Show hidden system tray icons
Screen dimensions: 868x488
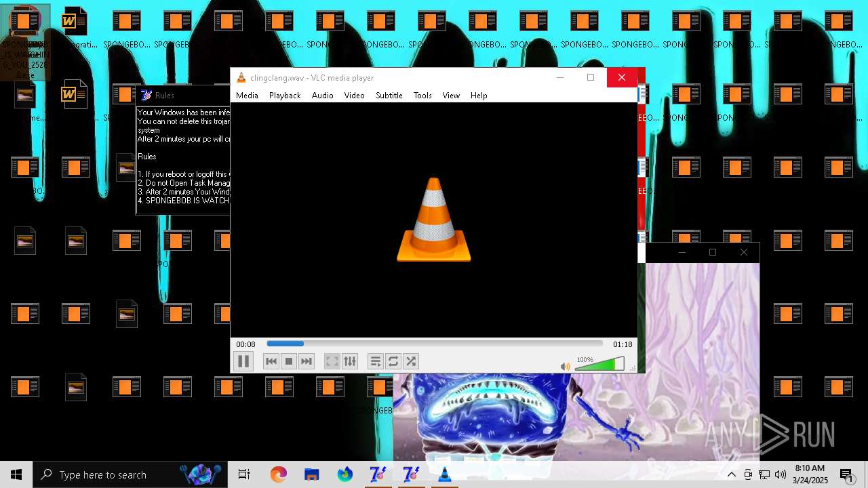tap(732, 474)
